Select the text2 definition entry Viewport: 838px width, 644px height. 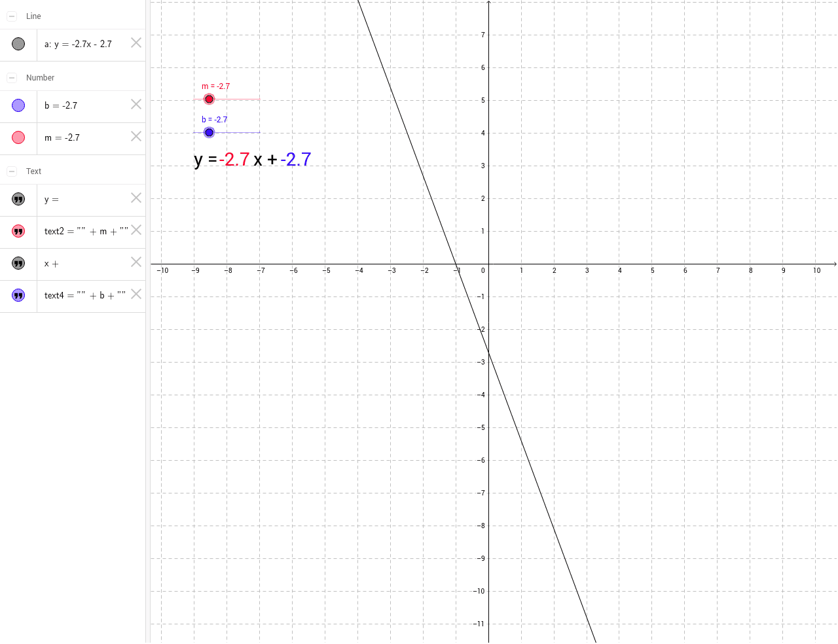pyautogui.click(x=86, y=231)
